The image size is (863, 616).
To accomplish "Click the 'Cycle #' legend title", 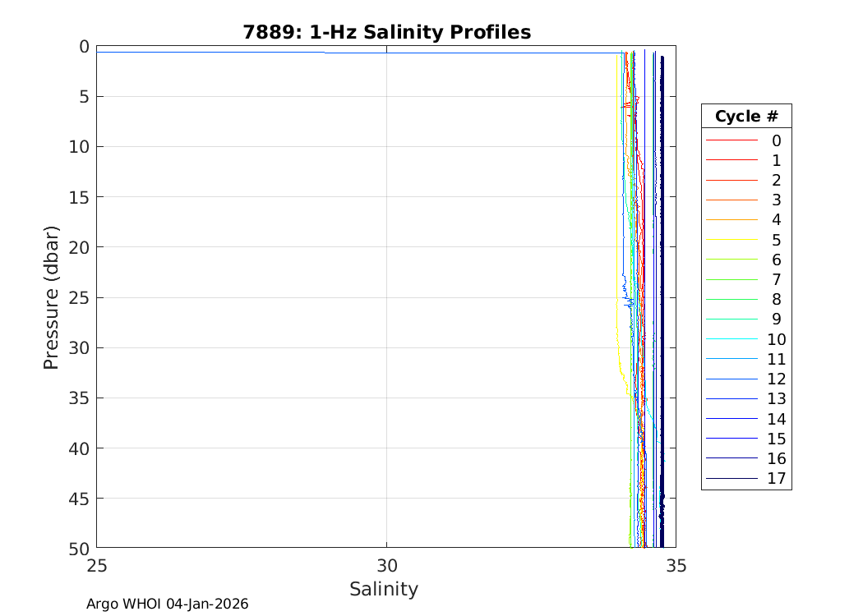I will point(745,117).
